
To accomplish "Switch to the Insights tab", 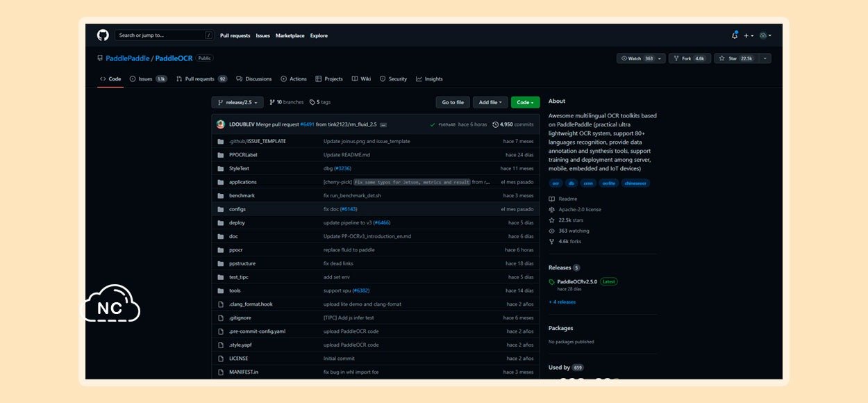I will tap(429, 79).
